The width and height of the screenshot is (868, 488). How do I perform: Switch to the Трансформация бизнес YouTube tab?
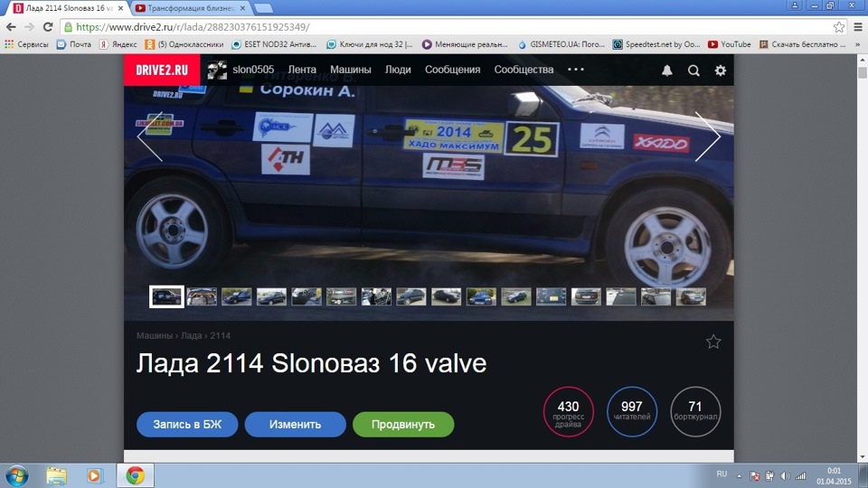tap(191, 8)
